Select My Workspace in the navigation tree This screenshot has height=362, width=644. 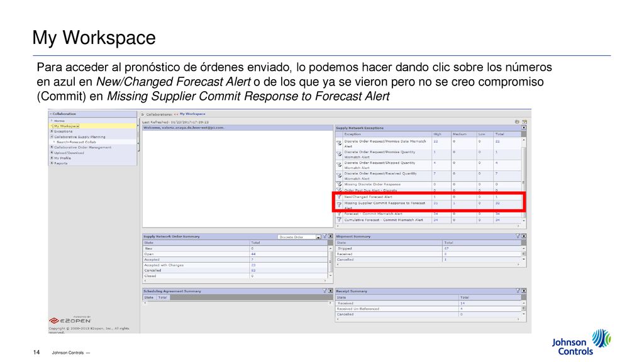[x=67, y=126]
